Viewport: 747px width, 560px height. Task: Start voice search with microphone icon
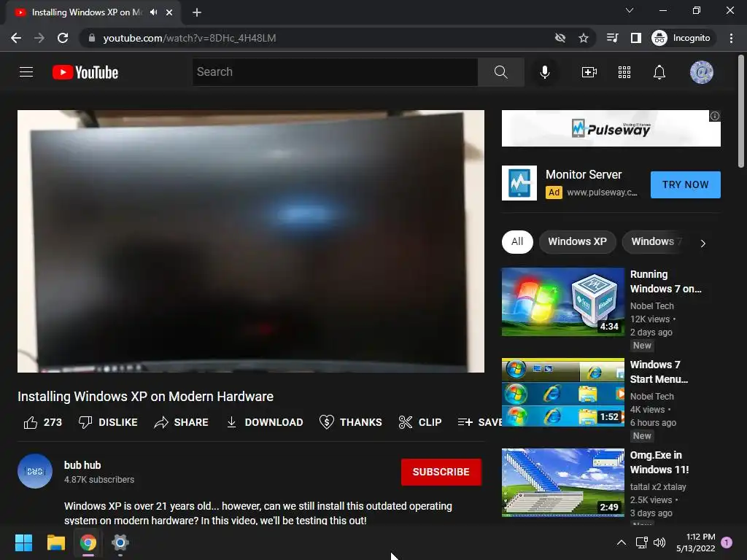tap(544, 72)
